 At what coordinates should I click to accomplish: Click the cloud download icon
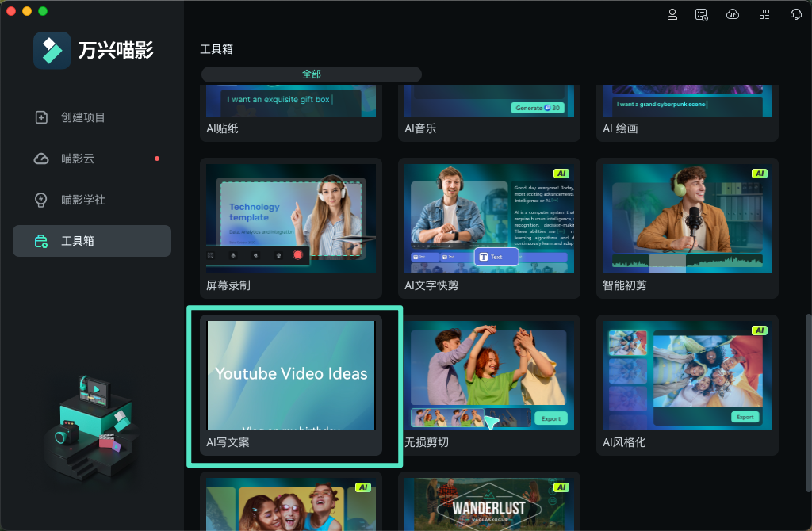point(733,14)
